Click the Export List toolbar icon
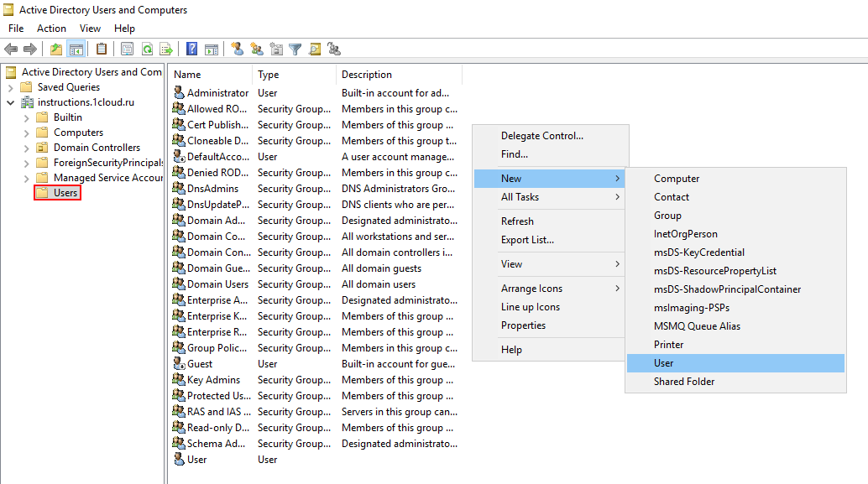Image resolution: width=868 pixels, height=484 pixels. [x=166, y=49]
